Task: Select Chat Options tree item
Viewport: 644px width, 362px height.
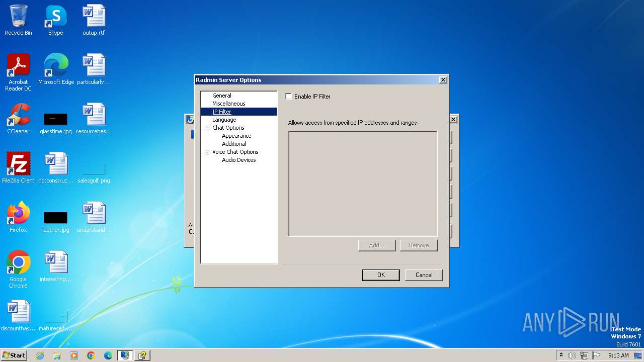Action: 228,128
